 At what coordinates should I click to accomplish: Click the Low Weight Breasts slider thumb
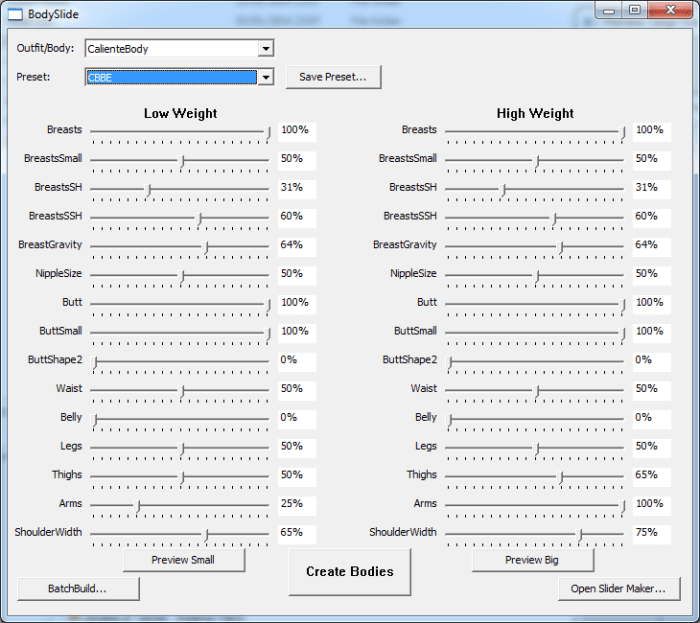(x=268, y=133)
